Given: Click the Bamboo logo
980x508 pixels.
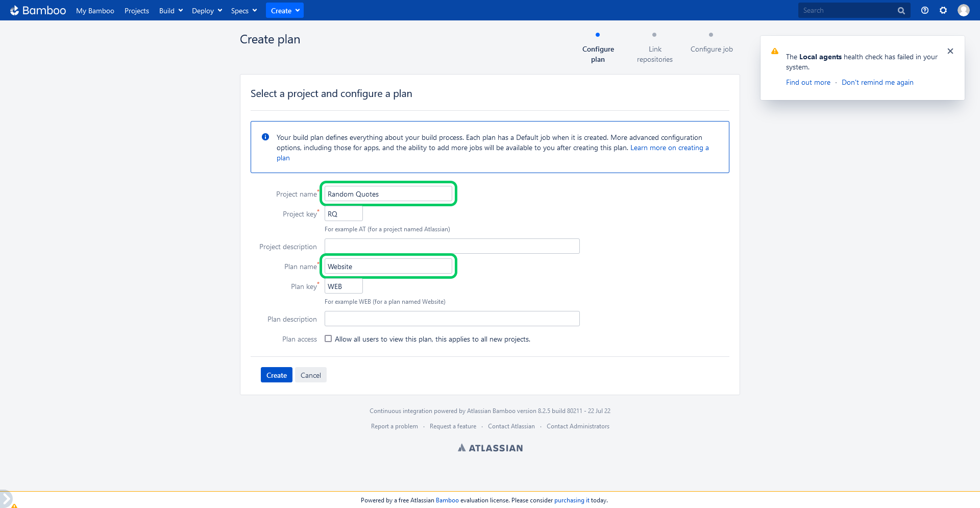Looking at the screenshot, I should (x=38, y=10).
